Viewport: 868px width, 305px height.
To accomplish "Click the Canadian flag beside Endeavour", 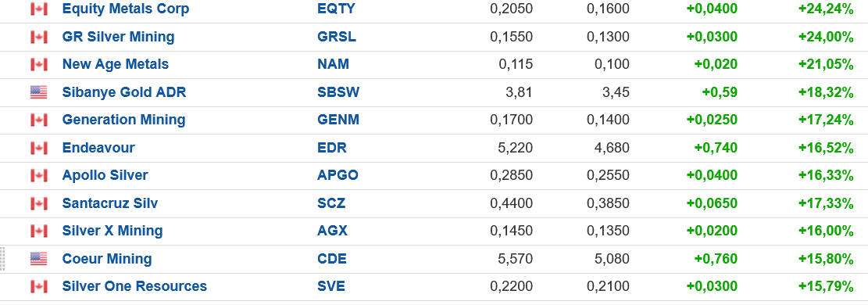I will pyautogui.click(x=39, y=148).
